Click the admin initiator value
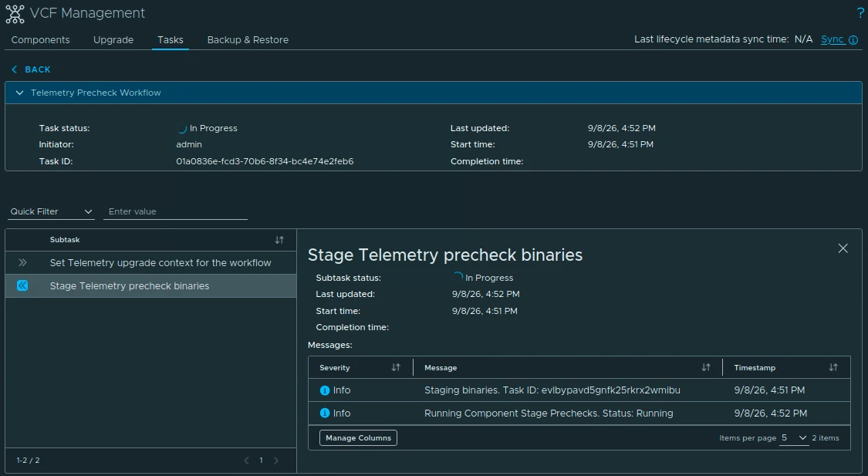Screen dimensions: 868x476 tap(189, 144)
